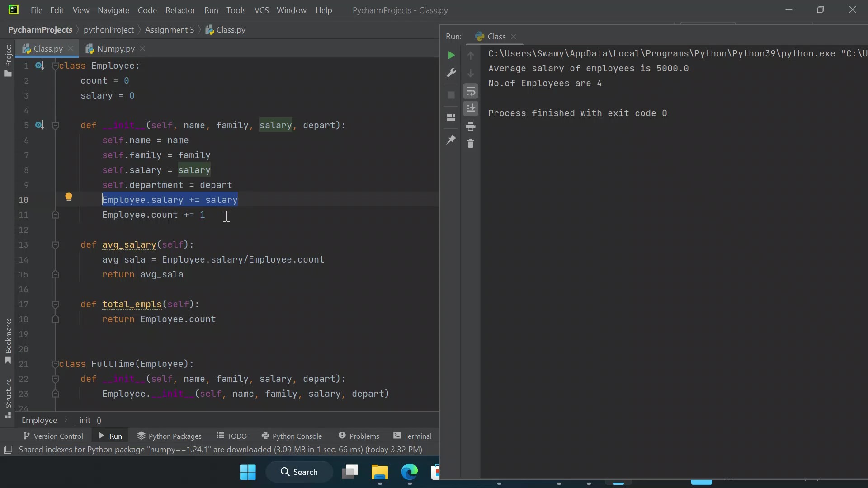Screen dimensions: 868x488
Task: Click the overridden-method gutter icon on line 5
Action: tap(40, 125)
